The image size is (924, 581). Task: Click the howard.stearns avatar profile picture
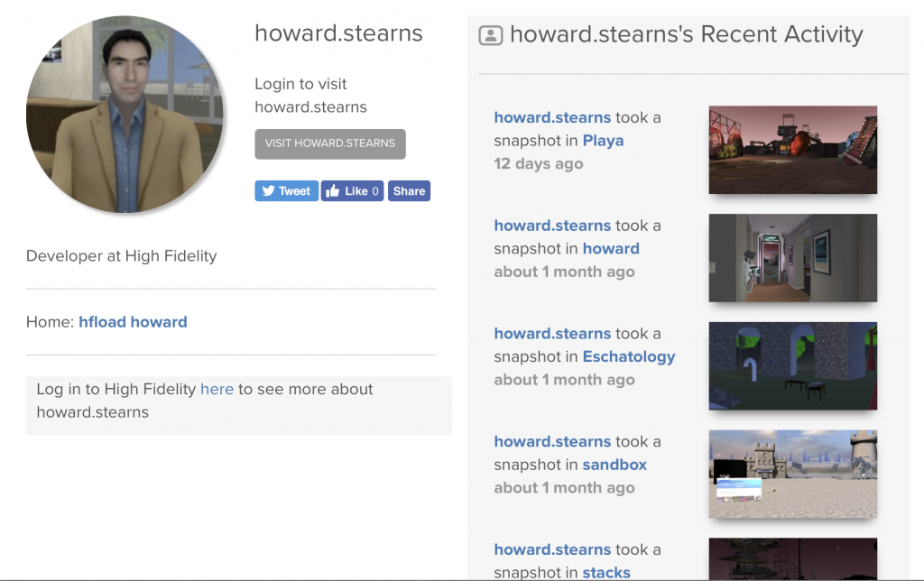[125, 115]
